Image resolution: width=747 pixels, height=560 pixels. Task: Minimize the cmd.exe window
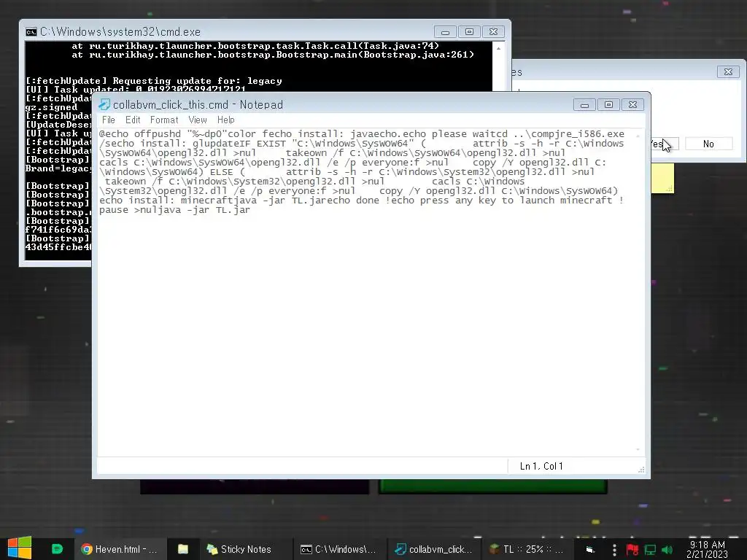446,32
